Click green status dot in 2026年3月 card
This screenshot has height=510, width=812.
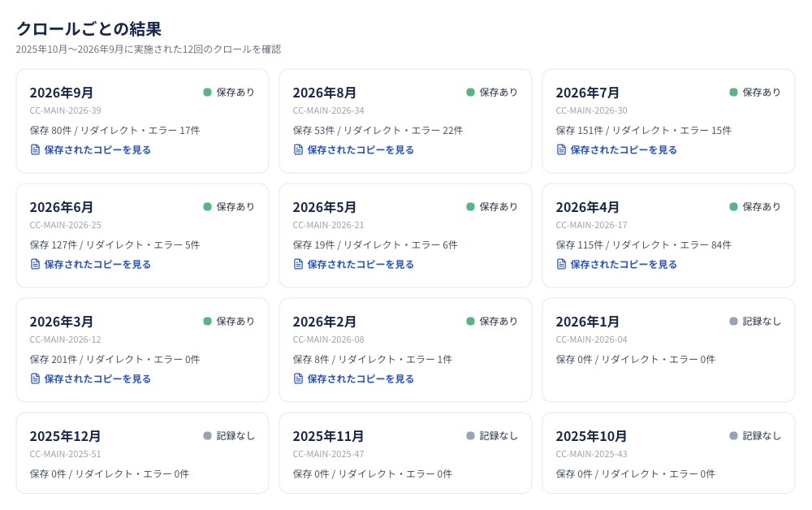tap(208, 321)
